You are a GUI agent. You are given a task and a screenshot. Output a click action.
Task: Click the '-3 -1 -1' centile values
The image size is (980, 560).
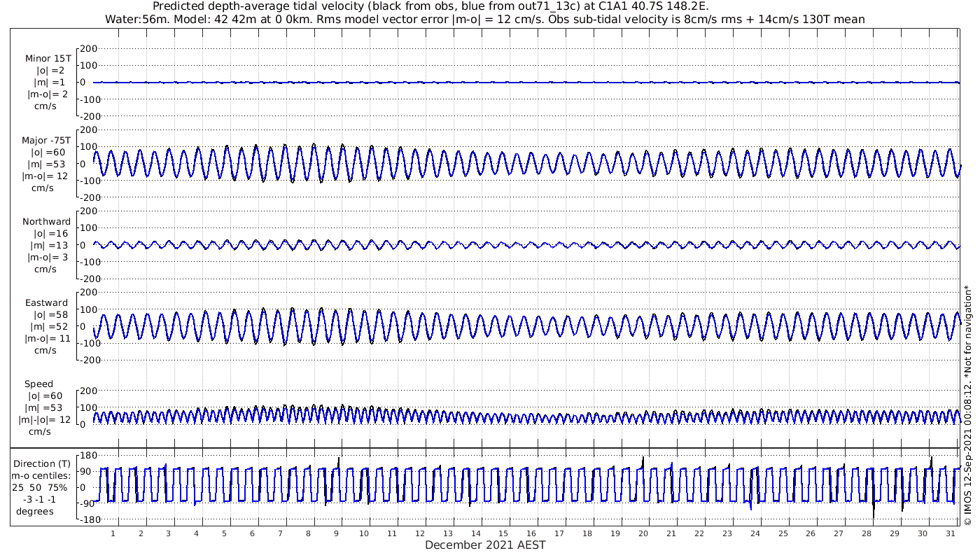click(39, 500)
